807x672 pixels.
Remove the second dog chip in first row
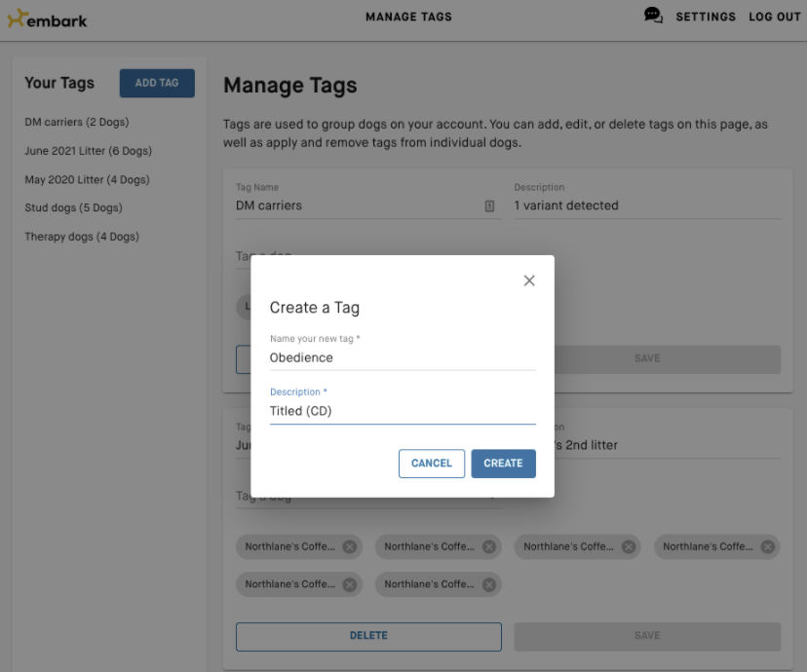click(x=489, y=546)
